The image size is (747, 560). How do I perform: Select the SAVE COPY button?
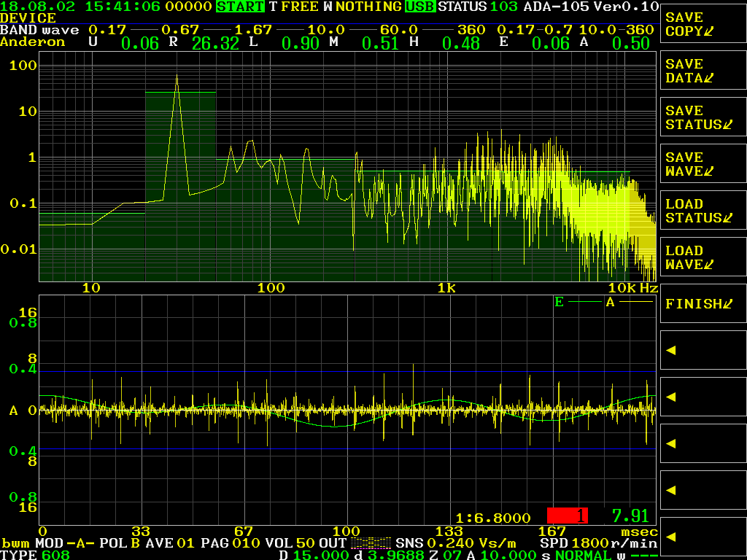(x=703, y=24)
